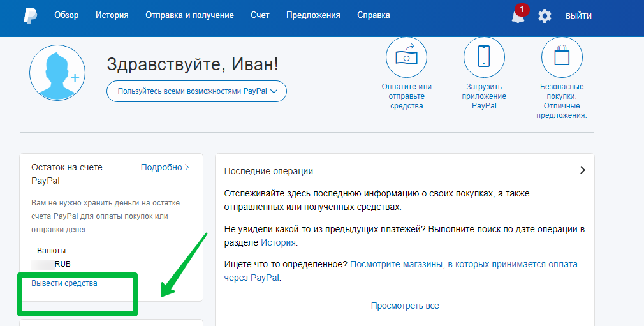Image resolution: width=644 pixels, height=326 pixels.
Task: Open the stores accepting PayPal link
Action: (x=400, y=271)
